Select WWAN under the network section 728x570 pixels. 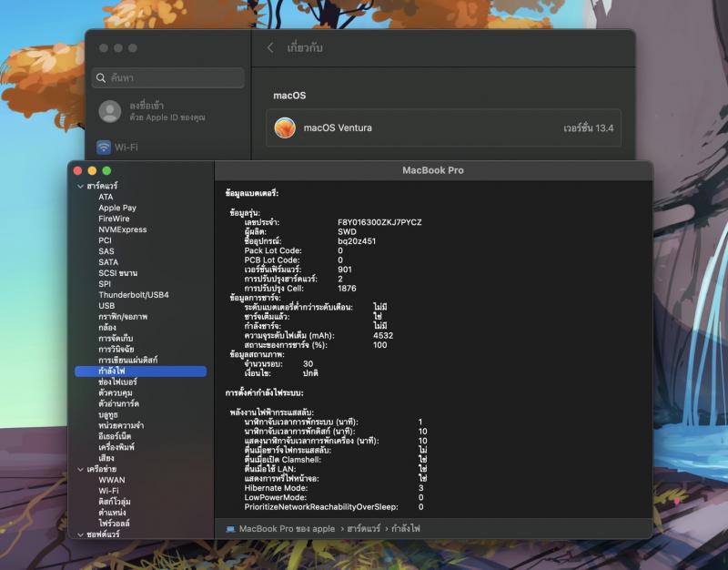(x=112, y=480)
